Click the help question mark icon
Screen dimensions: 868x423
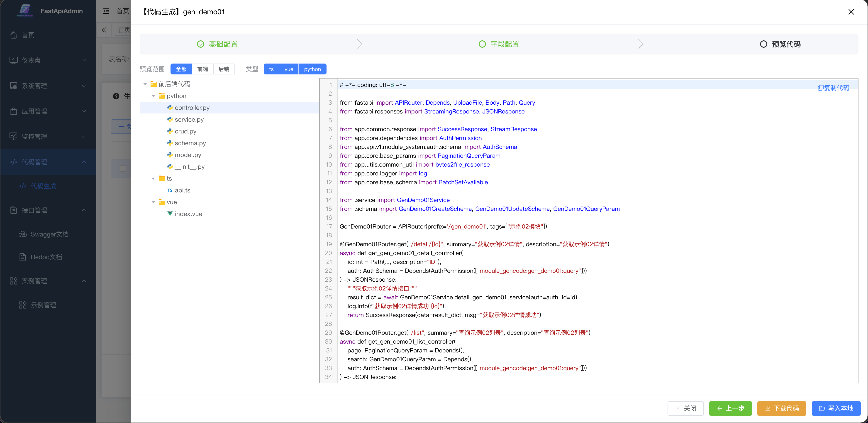[116, 96]
